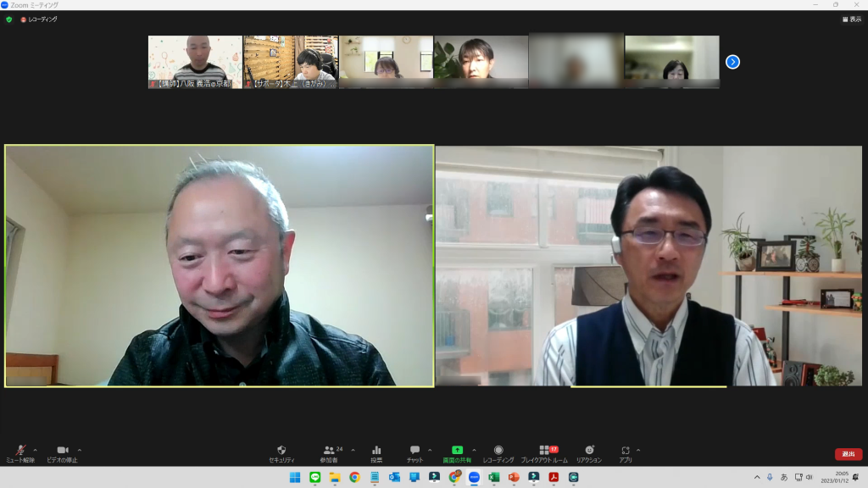Viewport: 868px width, 488px height.
Task: Click the green encryption shield icon
Action: click(9, 19)
